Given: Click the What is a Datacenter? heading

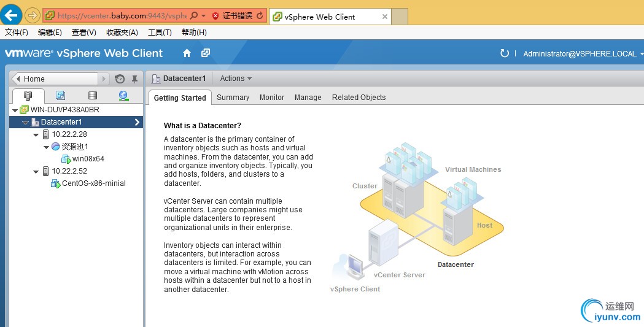Looking at the screenshot, I should pos(203,126).
